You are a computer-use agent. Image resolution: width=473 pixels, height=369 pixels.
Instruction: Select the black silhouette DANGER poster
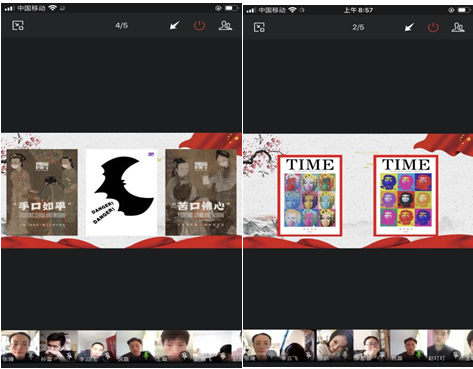121,192
